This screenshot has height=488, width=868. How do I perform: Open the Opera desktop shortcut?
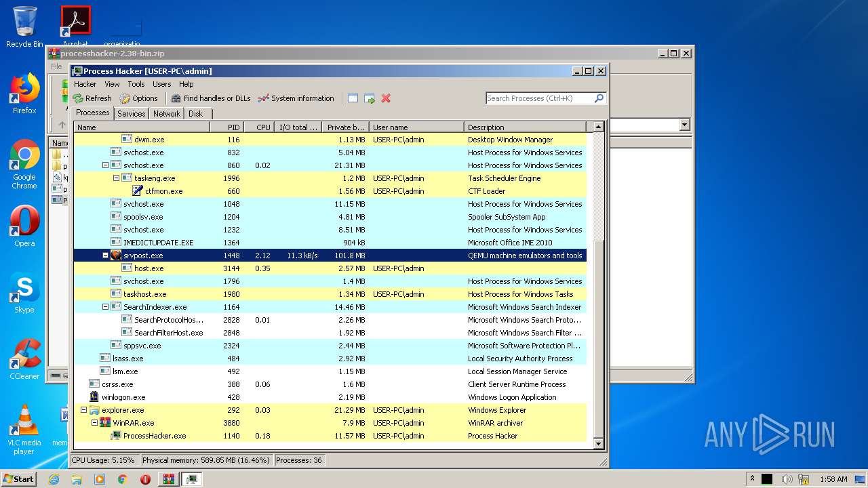click(x=24, y=227)
